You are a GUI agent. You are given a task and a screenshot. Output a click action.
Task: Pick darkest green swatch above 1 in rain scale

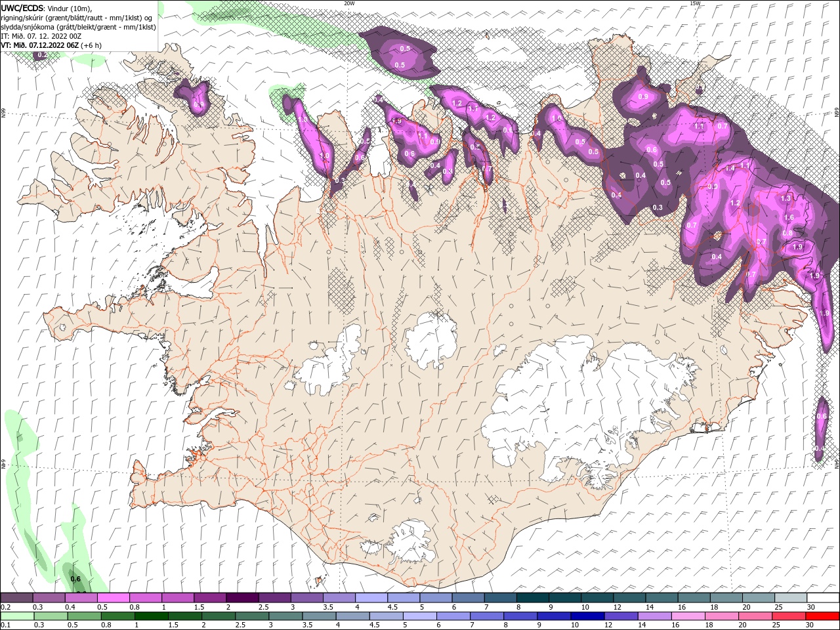pos(152,616)
